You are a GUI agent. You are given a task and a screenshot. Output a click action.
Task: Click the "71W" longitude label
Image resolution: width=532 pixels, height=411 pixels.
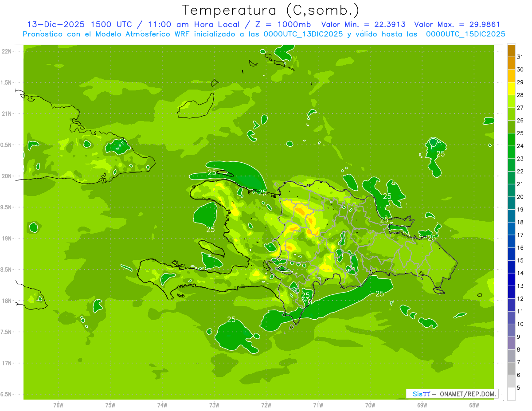pos(318,405)
